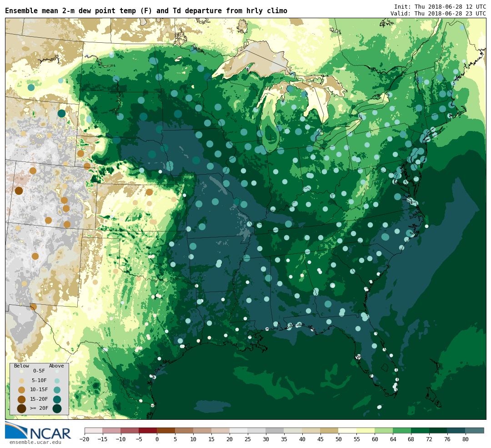The image size is (491, 448).
Task: Select the 35 to 40 colorbar swatch
Action: [x=293, y=430]
